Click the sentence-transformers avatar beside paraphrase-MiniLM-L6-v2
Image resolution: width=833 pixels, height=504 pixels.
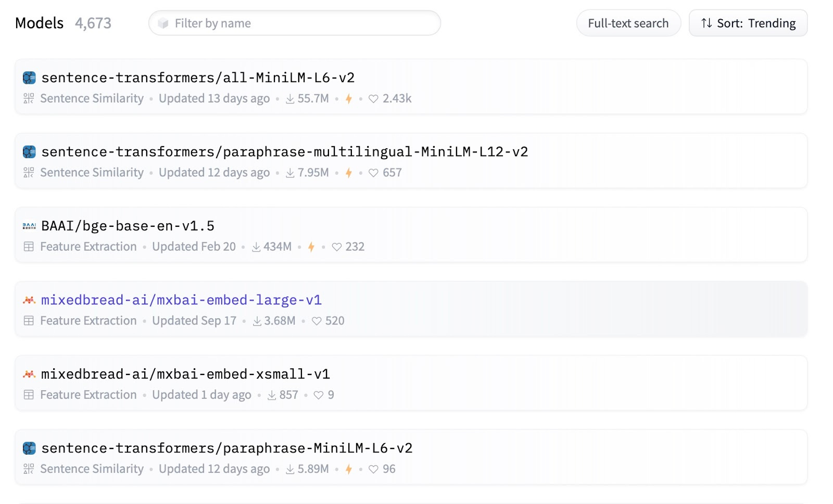pyautogui.click(x=29, y=448)
